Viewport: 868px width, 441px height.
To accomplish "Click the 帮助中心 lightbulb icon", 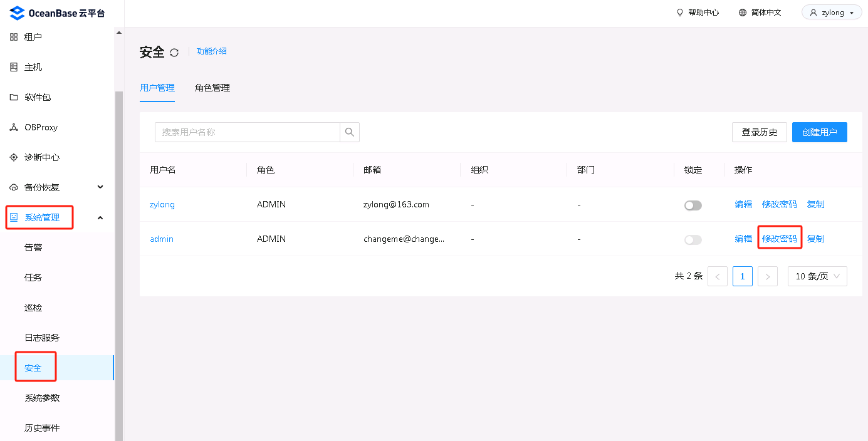I will pyautogui.click(x=680, y=13).
